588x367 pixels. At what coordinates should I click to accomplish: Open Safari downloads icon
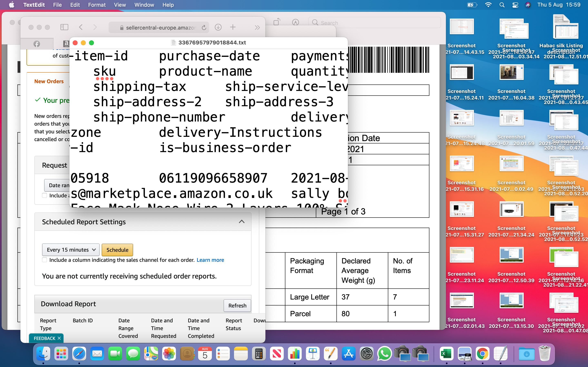pyautogui.click(x=218, y=27)
